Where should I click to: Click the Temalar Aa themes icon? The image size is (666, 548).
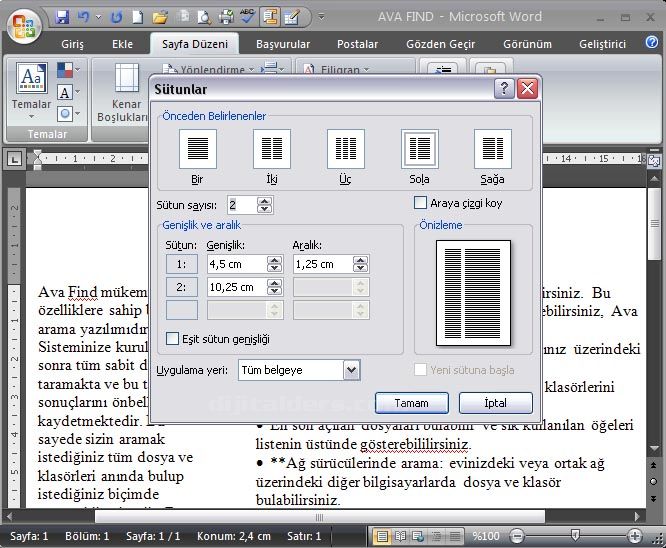point(31,77)
